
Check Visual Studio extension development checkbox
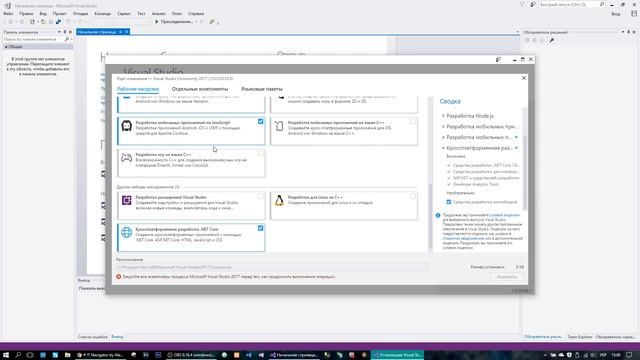[260, 196]
